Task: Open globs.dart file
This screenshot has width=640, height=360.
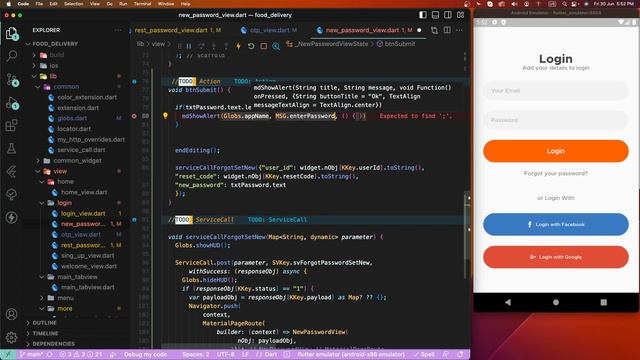Action: [72, 118]
